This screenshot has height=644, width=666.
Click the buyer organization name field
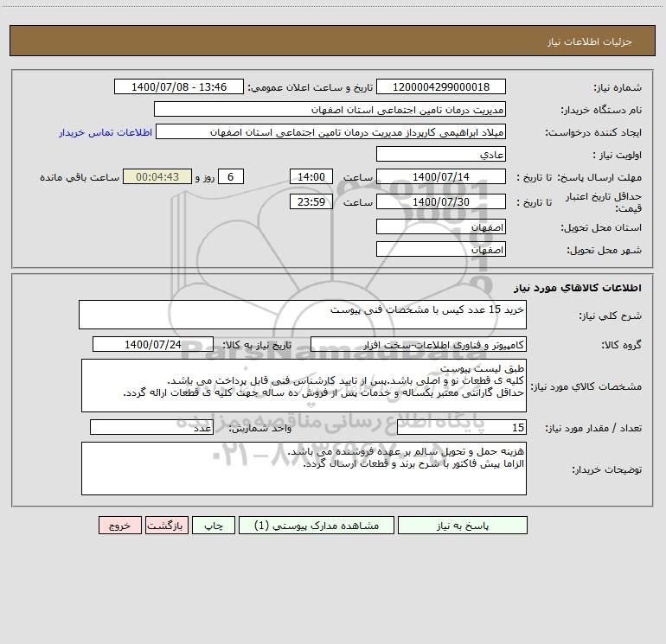coord(330,109)
